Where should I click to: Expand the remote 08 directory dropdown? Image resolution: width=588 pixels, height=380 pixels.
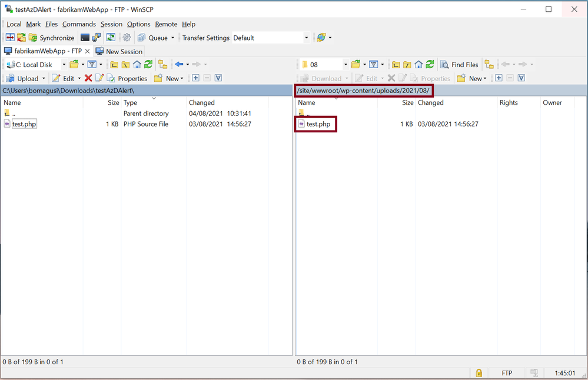[346, 65]
